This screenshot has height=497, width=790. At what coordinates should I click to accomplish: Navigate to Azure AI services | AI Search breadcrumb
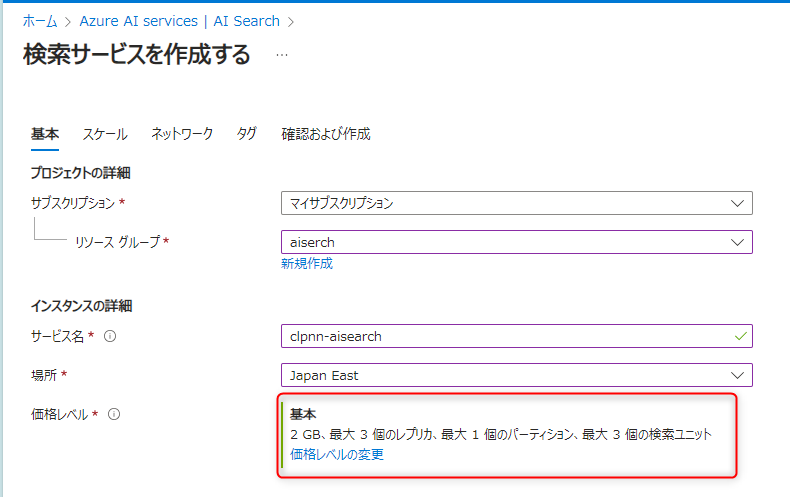[x=179, y=21]
